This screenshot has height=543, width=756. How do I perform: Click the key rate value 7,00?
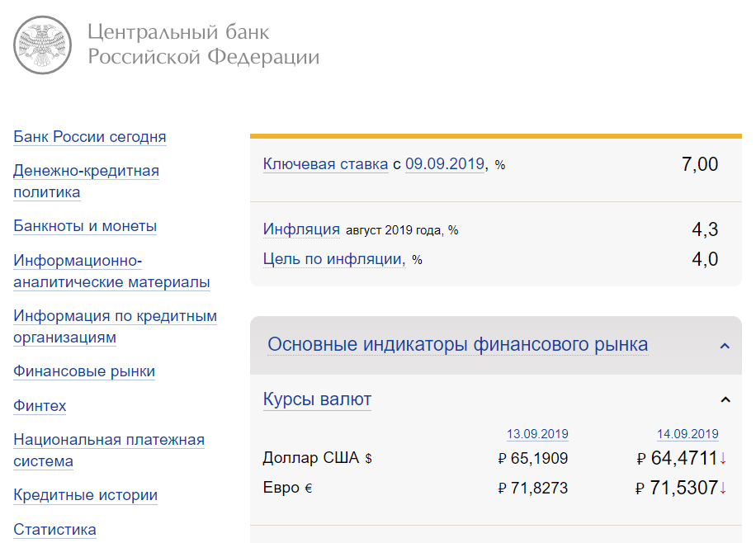[x=700, y=164]
